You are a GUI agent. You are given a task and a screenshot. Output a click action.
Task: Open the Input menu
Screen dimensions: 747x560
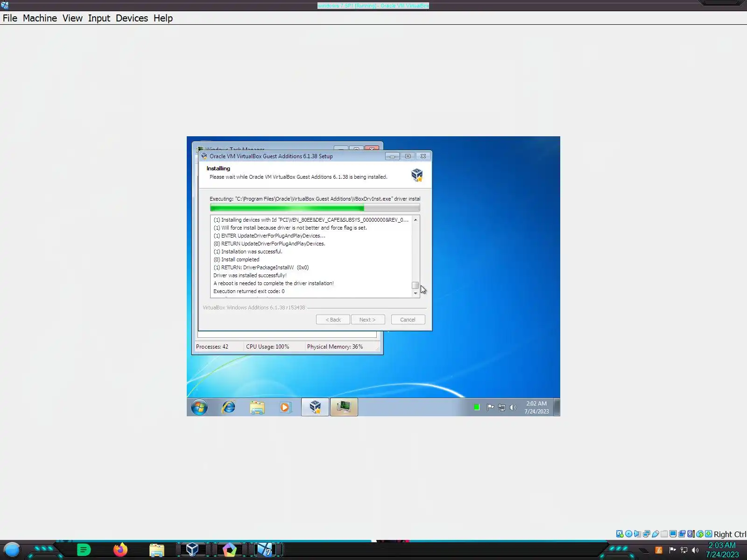[99, 18]
